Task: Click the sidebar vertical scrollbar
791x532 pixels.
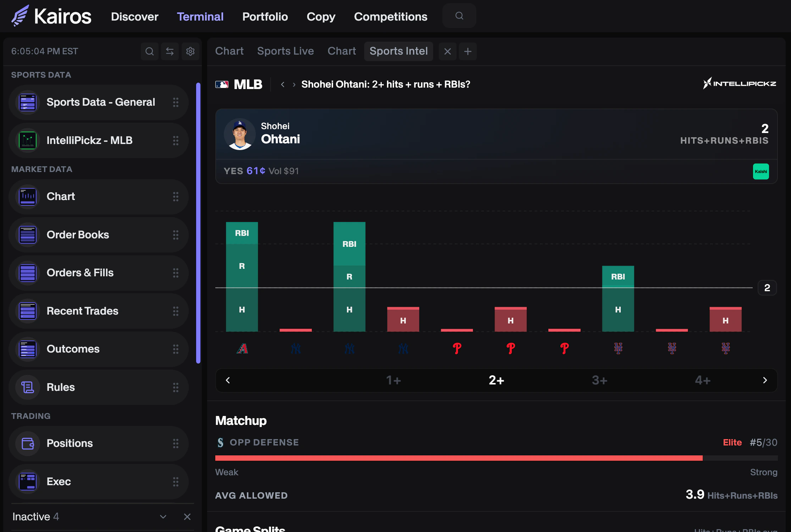Action: [x=198, y=223]
